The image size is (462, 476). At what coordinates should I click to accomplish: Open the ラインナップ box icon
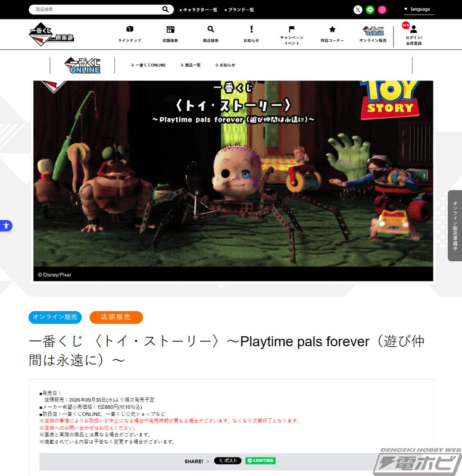tap(130, 29)
